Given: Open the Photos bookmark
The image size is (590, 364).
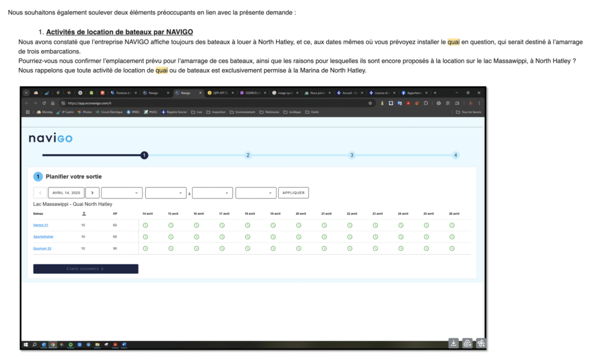Looking at the screenshot, I should click(x=85, y=112).
